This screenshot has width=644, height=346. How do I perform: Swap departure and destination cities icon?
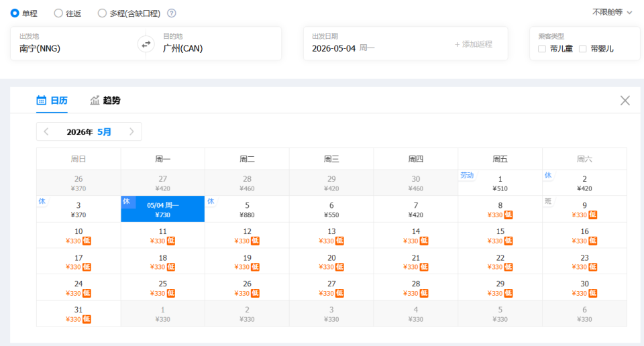tap(146, 44)
